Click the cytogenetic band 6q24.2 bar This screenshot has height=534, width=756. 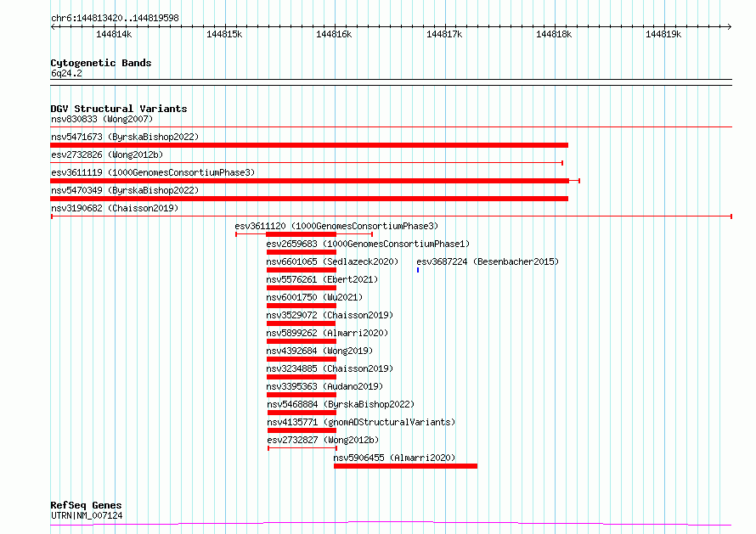391,82
